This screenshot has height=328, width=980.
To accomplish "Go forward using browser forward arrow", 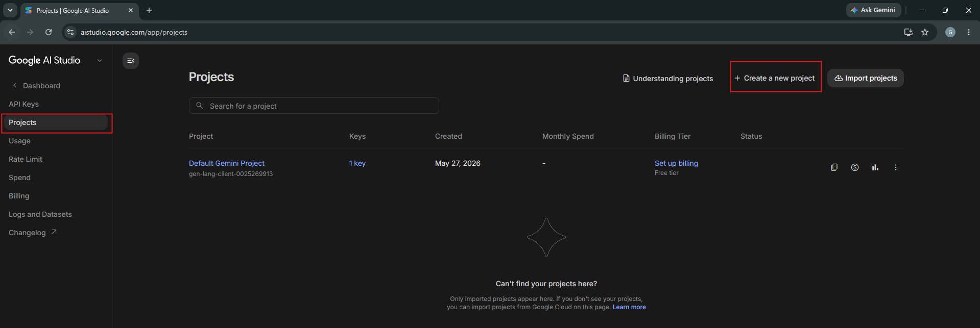I will coord(30,32).
